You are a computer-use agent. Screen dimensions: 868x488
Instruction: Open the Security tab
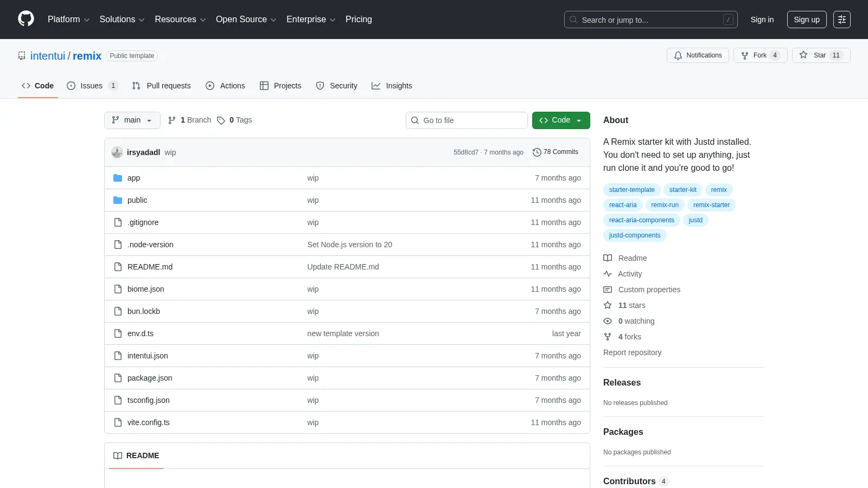coord(336,86)
